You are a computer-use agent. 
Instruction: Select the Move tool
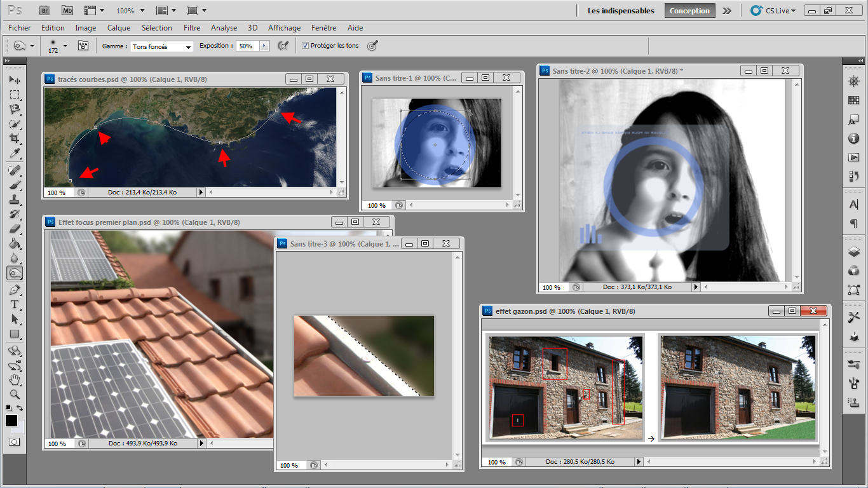[x=15, y=80]
